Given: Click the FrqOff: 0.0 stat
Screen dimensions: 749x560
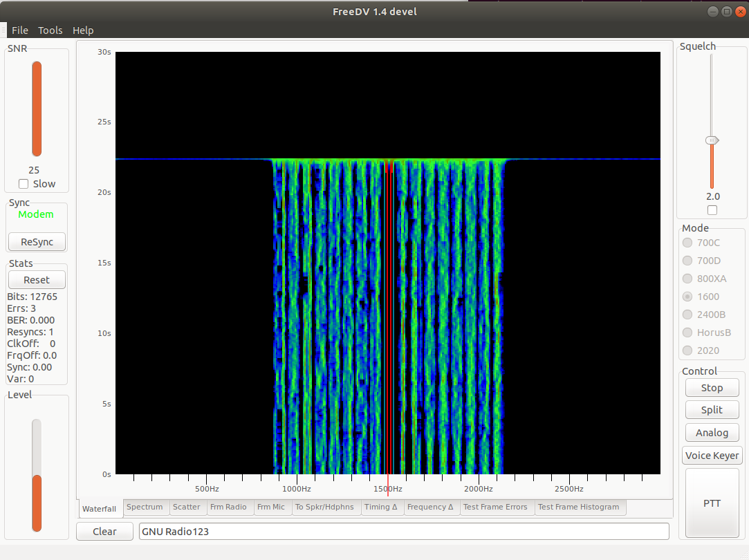Looking at the screenshot, I should pos(32,355).
